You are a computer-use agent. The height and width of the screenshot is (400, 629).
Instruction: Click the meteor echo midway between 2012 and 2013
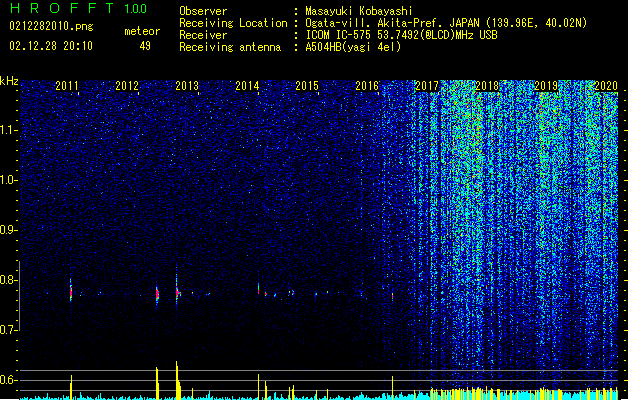tap(157, 295)
